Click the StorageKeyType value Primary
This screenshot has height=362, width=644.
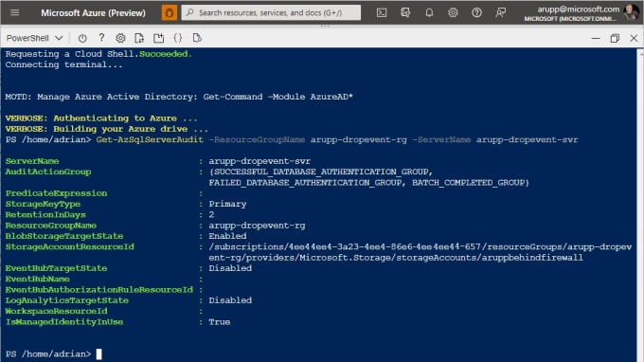pos(227,204)
